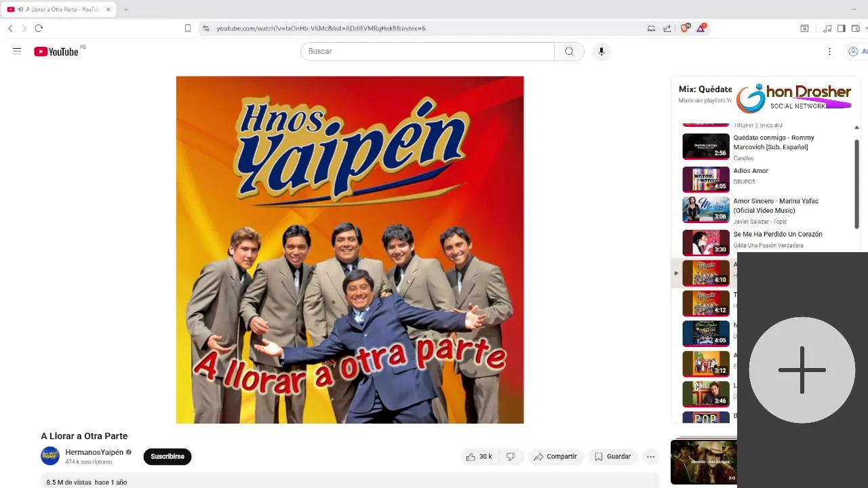
Task: Click the Candles channel name in the mix
Action: pos(744,158)
